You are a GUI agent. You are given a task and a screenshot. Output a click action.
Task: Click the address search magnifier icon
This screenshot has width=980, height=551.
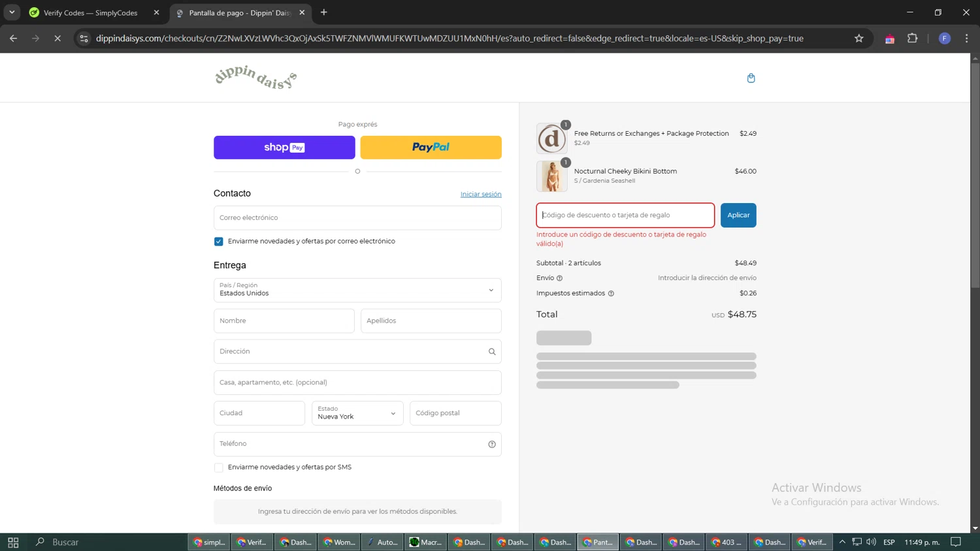pyautogui.click(x=492, y=352)
